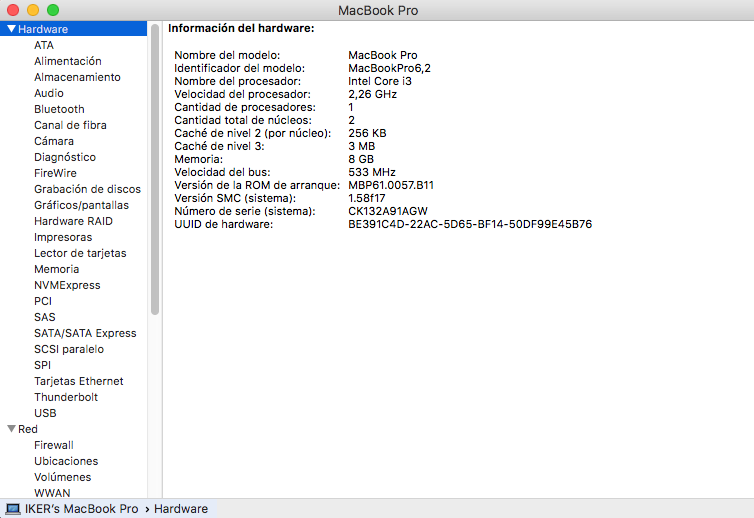Click the label Cantidad de procesadores
Screen dimensions: 754x518
(x=245, y=107)
